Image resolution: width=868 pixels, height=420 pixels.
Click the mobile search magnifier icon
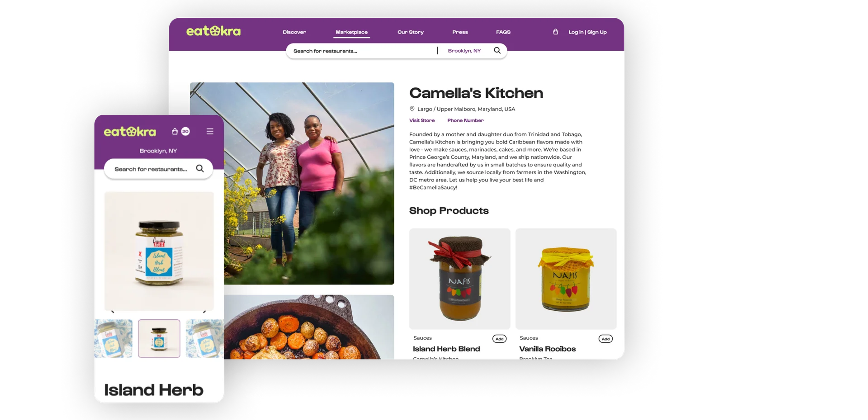pyautogui.click(x=200, y=168)
